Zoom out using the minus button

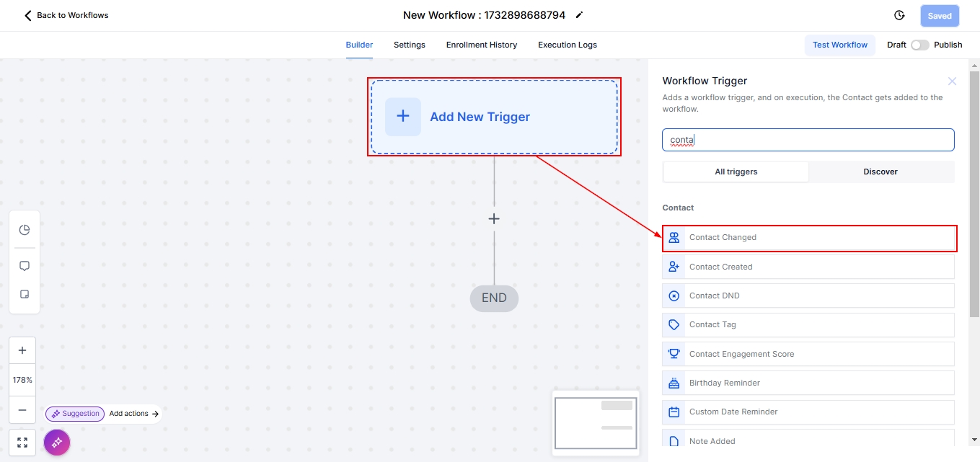pyautogui.click(x=22, y=409)
